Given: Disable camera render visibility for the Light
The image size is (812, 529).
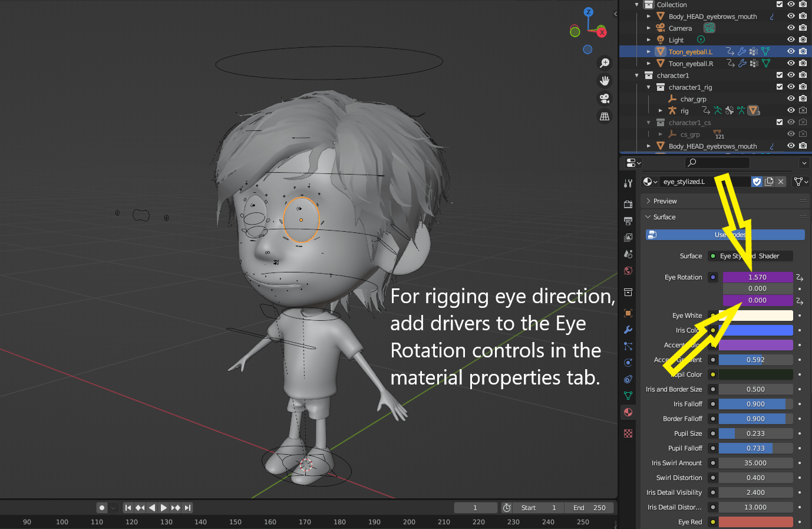Looking at the screenshot, I should click(803, 40).
